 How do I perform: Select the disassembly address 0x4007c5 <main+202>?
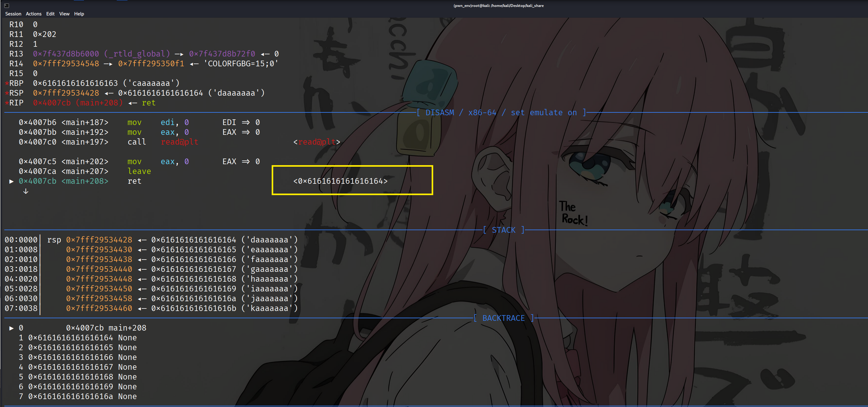(x=64, y=162)
